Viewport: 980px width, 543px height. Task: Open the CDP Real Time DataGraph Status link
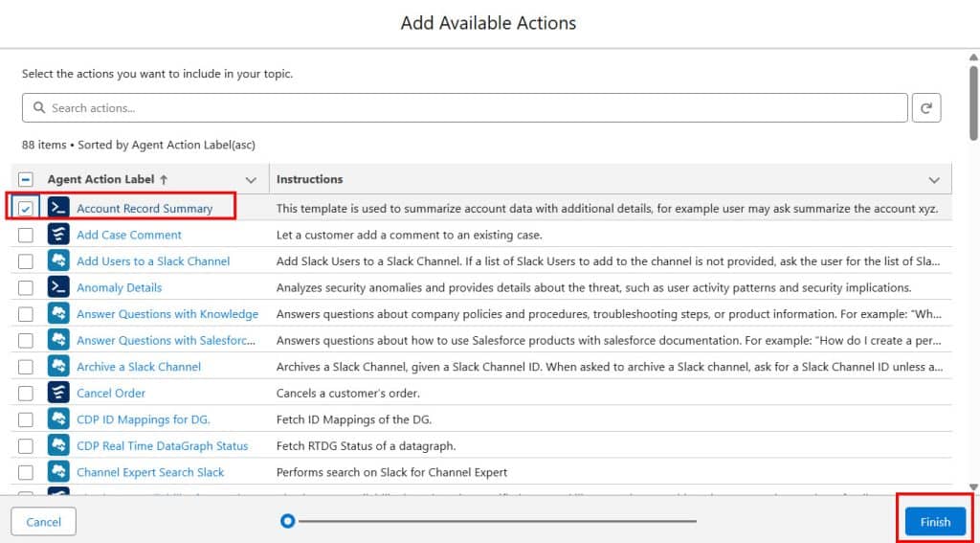(x=162, y=445)
